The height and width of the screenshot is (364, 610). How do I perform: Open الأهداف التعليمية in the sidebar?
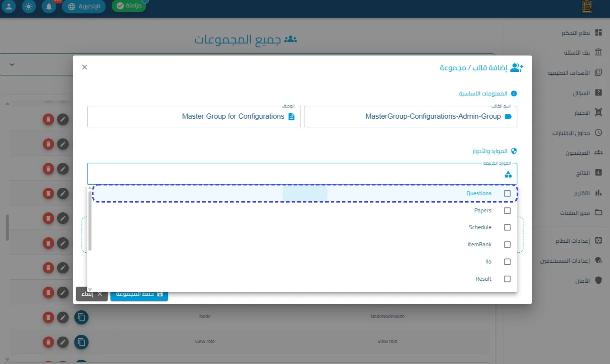(x=574, y=73)
